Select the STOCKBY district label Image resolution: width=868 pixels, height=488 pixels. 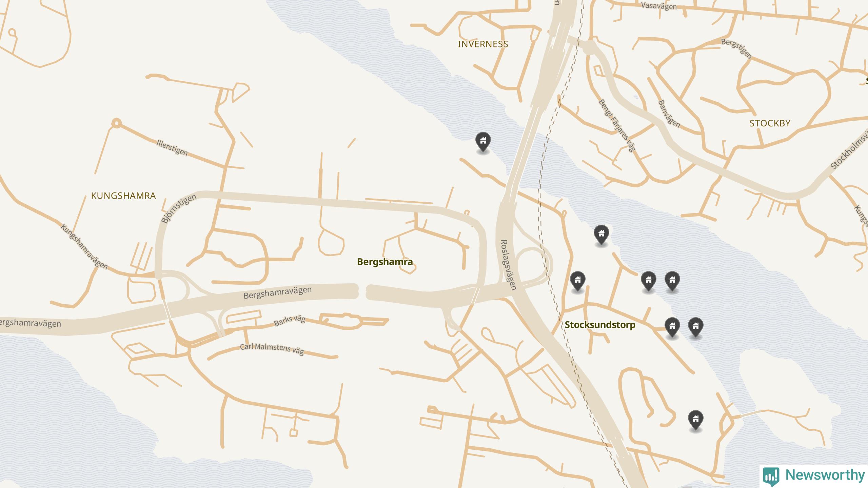pos(770,123)
